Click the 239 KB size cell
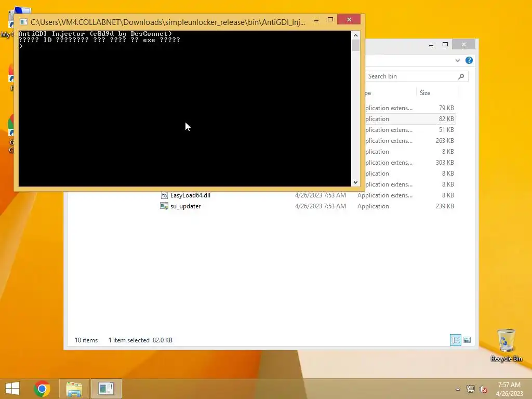The height and width of the screenshot is (399, 532). pyautogui.click(x=445, y=206)
